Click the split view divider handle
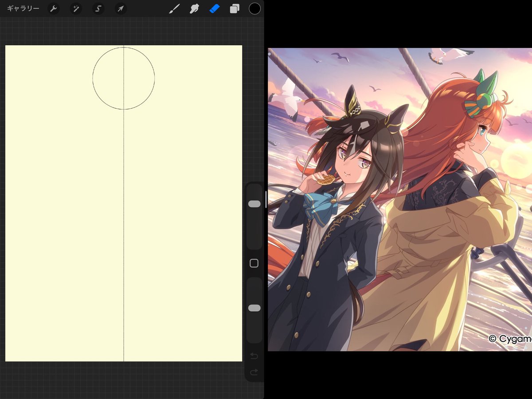This screenshot has height=399, width=532. [266, 199]
